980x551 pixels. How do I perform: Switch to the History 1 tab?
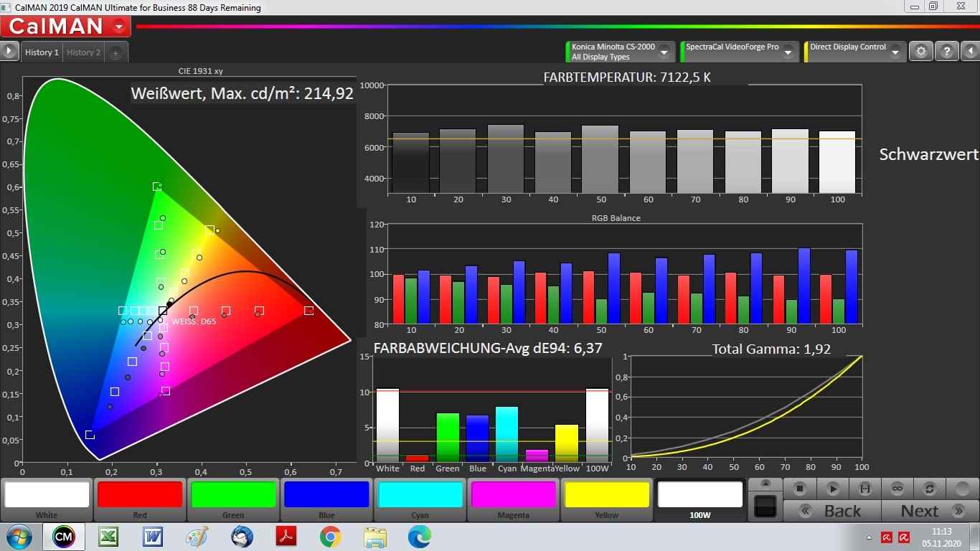point(42,52)
